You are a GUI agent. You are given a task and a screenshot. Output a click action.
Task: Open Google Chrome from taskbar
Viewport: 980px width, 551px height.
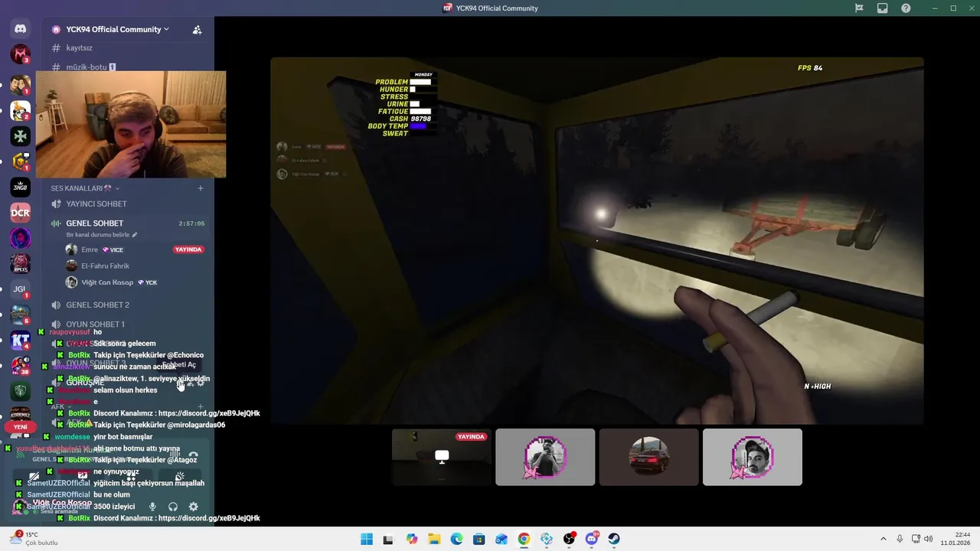tap(524, 539)
